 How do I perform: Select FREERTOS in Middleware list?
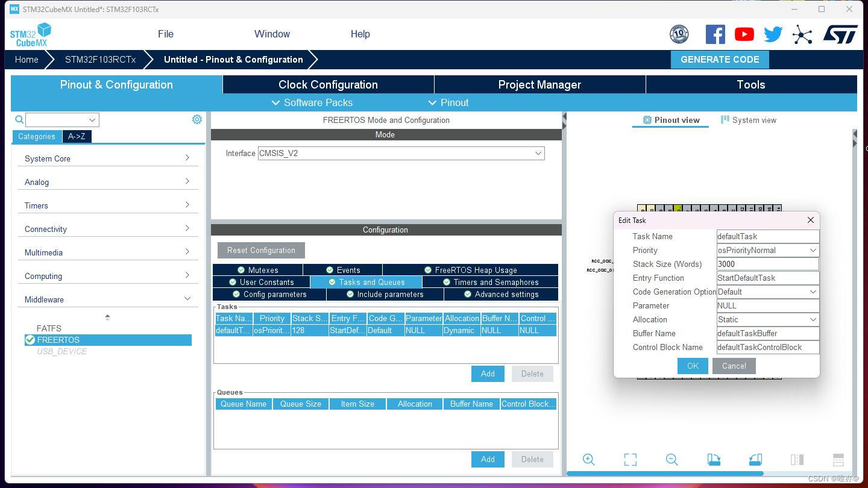click(108, 340)
